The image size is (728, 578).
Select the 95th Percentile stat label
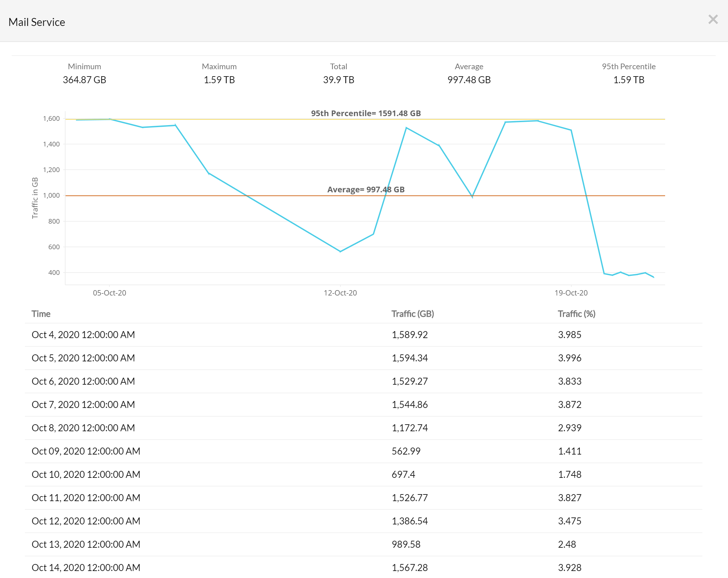(629, 66)
